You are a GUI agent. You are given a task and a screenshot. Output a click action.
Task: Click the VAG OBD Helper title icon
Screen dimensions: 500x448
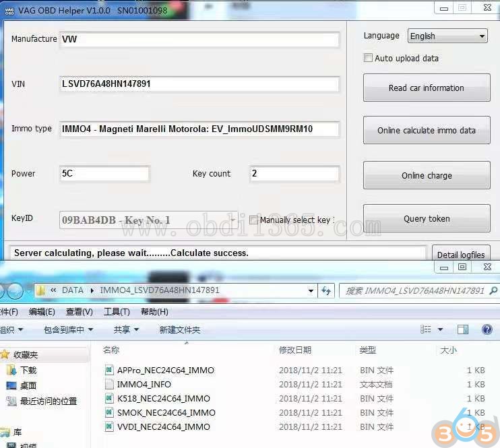pos(9,11)
